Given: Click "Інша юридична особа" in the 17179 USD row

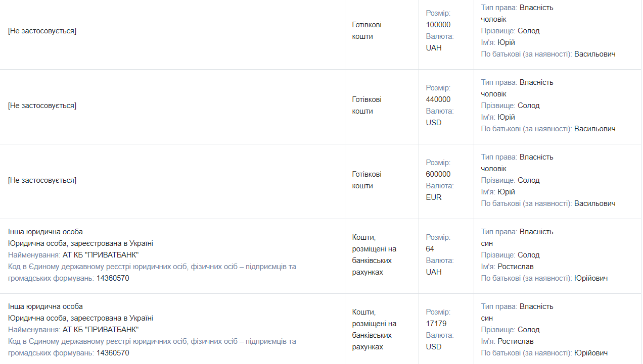Looking at the screenshot, I should (45, 306).
